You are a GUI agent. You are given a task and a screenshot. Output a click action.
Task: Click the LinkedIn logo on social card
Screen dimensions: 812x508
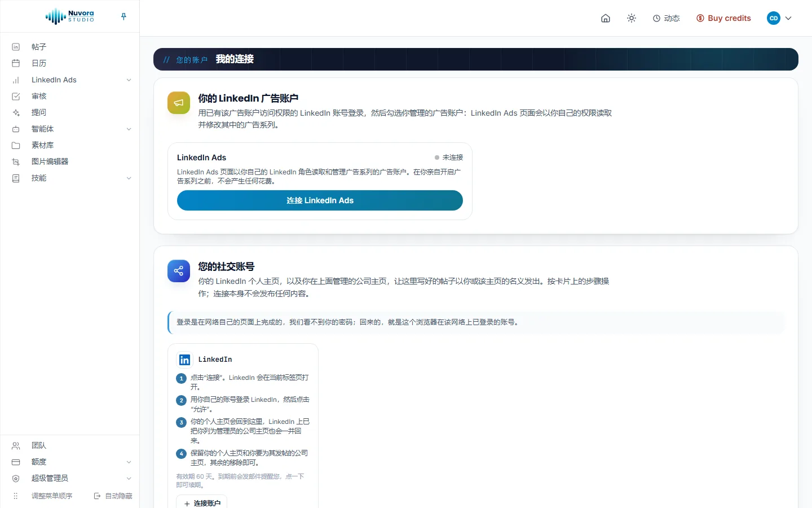point(184,360)
